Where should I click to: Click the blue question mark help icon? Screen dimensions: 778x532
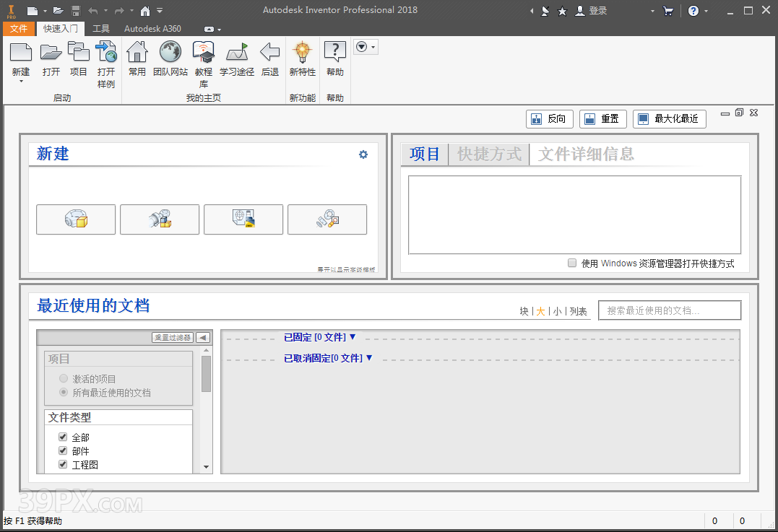click(693, 11)
